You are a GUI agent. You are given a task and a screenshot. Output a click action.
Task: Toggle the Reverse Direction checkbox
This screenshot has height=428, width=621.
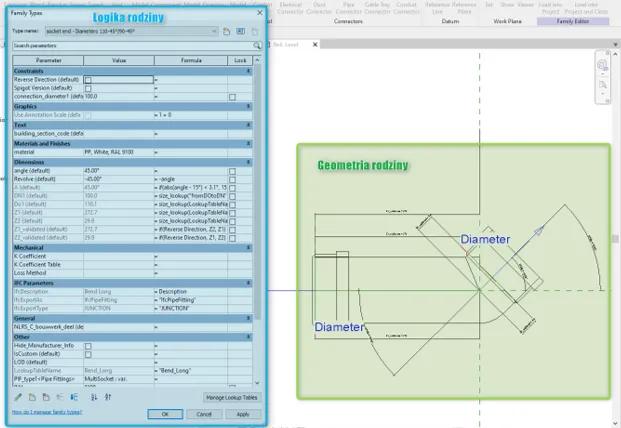[x=88, y=80]
